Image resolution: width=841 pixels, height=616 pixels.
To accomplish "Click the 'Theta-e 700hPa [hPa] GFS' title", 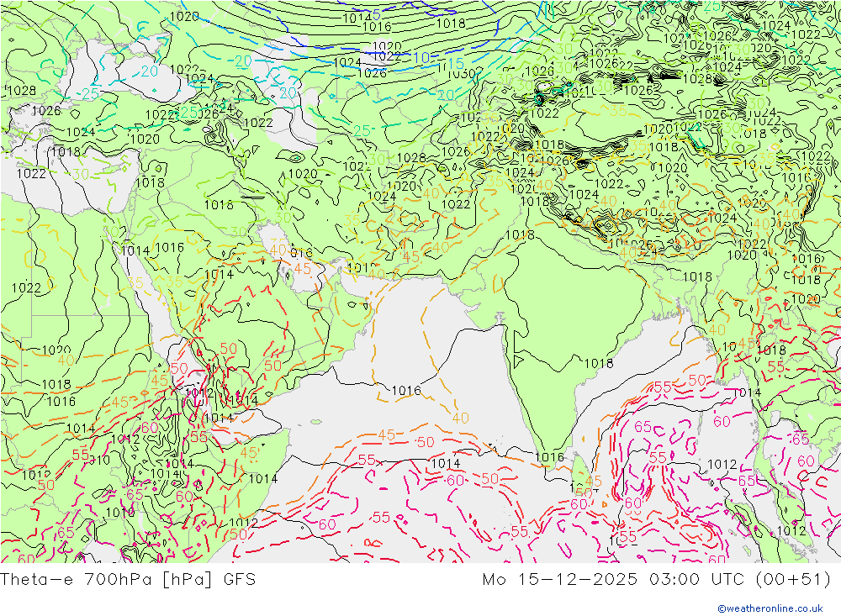I will click(x=128, y=579).
